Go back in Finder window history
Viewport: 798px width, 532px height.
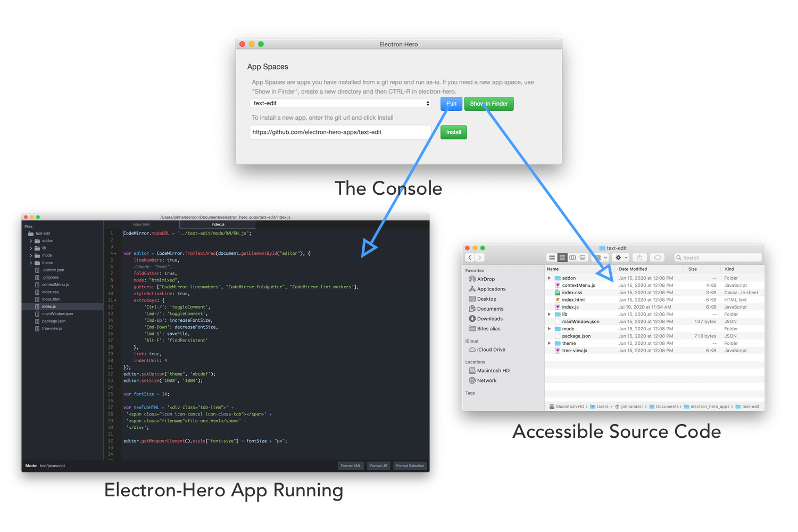(x=470, y=257)
